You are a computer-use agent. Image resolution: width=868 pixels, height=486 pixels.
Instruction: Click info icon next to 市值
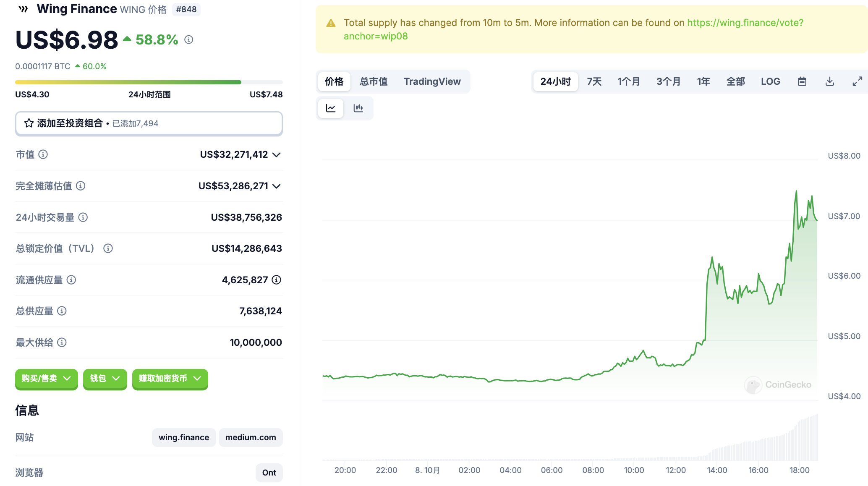43,154
